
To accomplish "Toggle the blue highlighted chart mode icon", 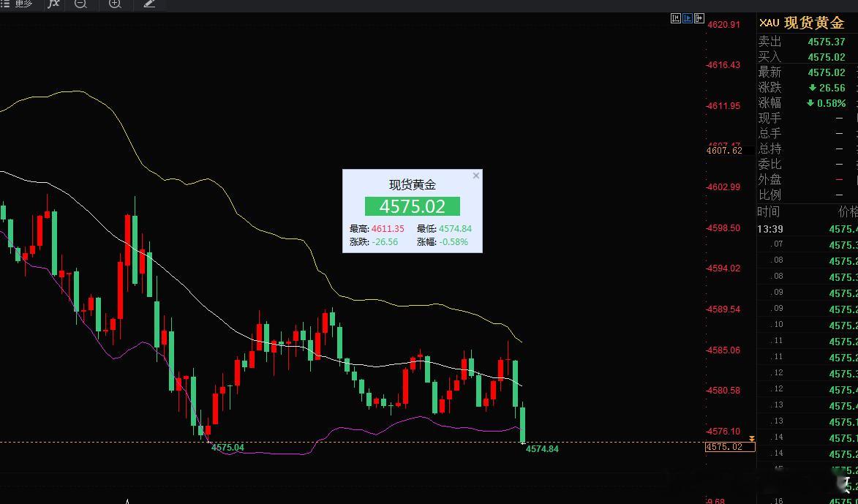I will coord(688,18).
